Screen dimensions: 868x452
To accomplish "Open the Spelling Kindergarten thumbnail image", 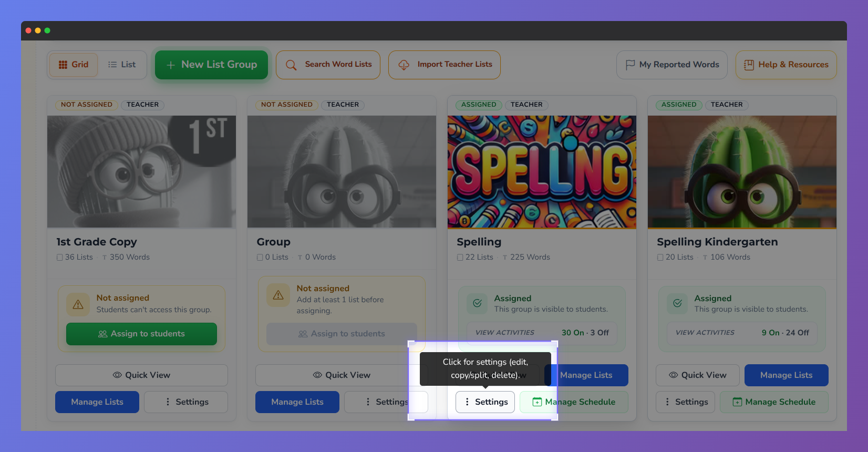I will [742, 172].
